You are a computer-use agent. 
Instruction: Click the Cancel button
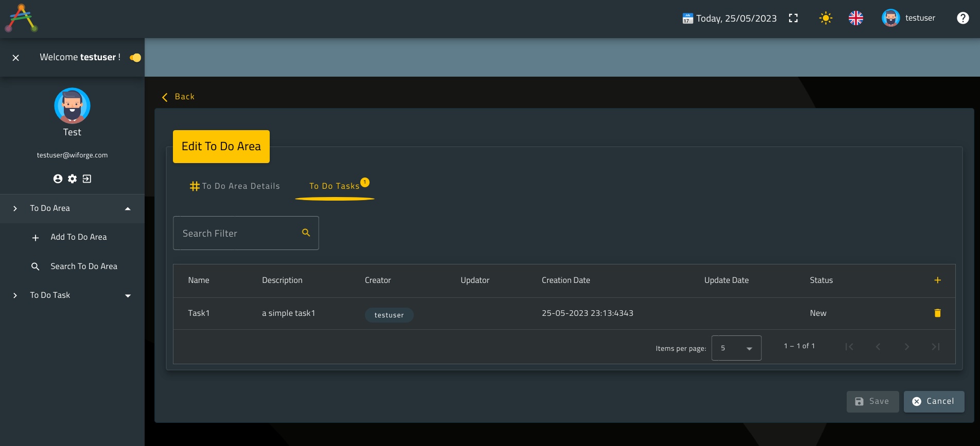point(934,402)
